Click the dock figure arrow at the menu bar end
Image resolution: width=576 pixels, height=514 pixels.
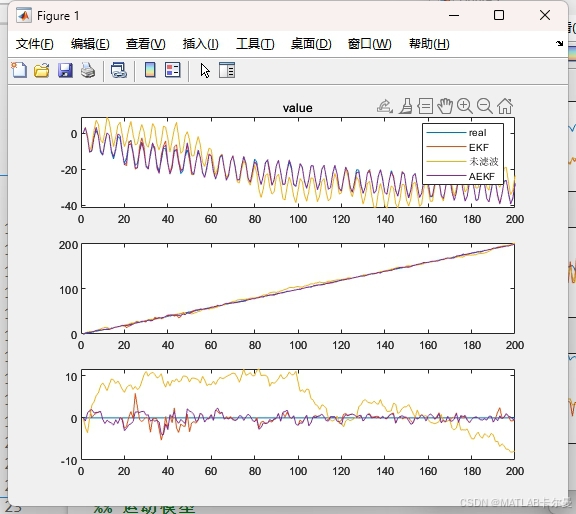[x=559, y=43]
